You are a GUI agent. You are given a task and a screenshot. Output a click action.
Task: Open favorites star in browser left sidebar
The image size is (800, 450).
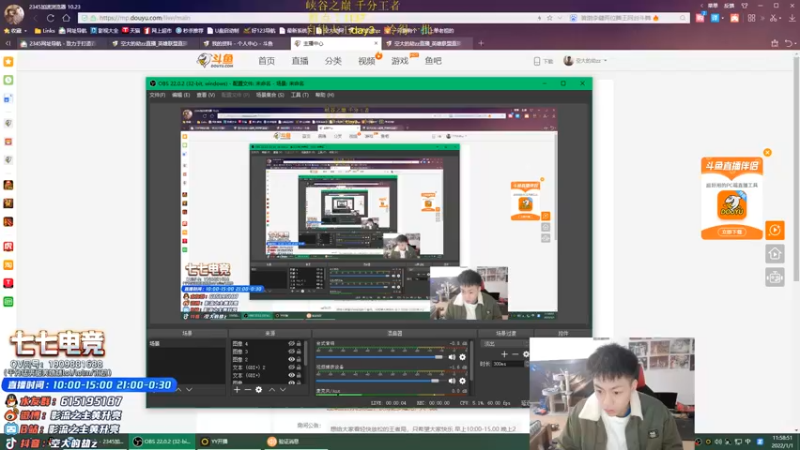pyautogui.click(x=8, y=62)
